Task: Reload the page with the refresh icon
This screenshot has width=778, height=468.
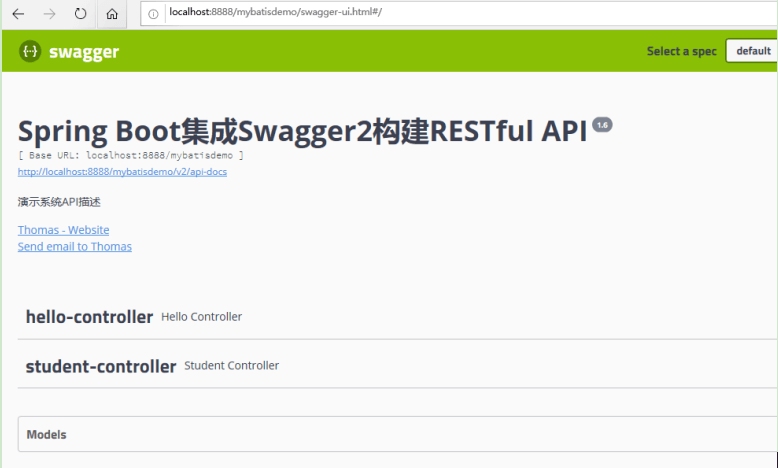Action: (80, 14)
